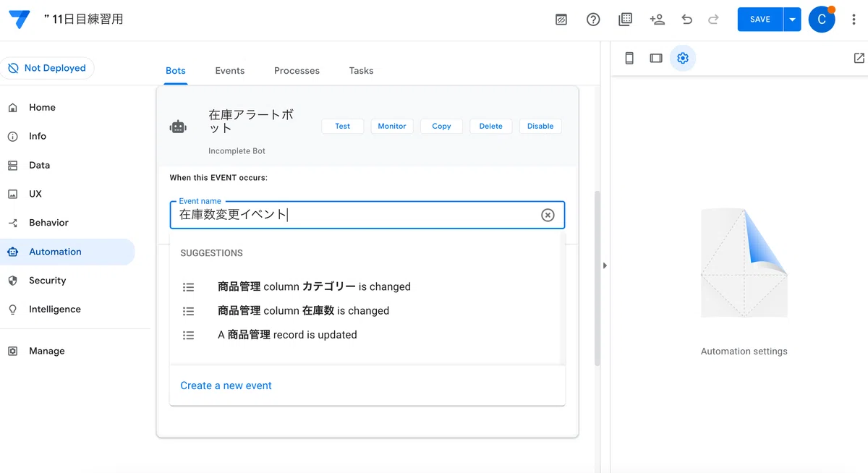Select suggestion 商品管理 column カテゴリー is changed
The width and height of the screenshot is (868, 473).
pyautogui.click(x=367, y=287)
